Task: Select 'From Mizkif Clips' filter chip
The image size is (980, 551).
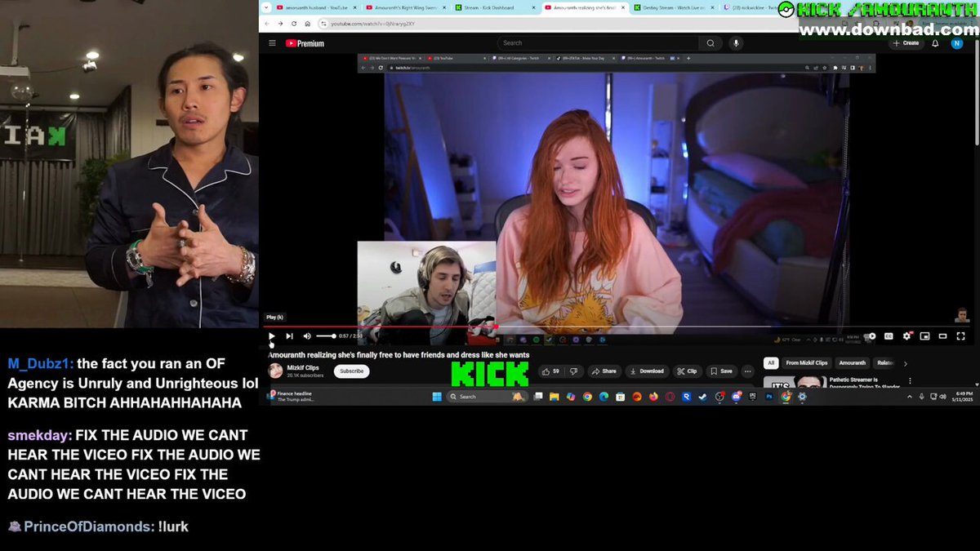Action: tap(807, 362)
